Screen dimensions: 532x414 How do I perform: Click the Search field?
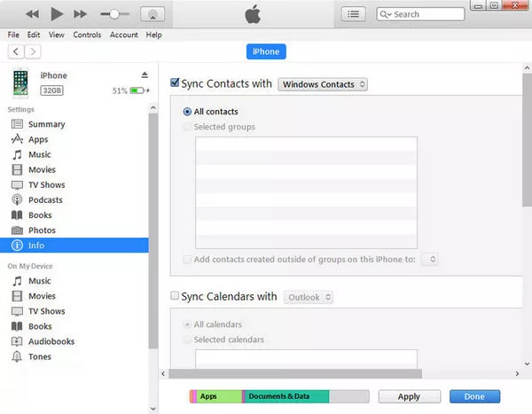pos(420,14)
